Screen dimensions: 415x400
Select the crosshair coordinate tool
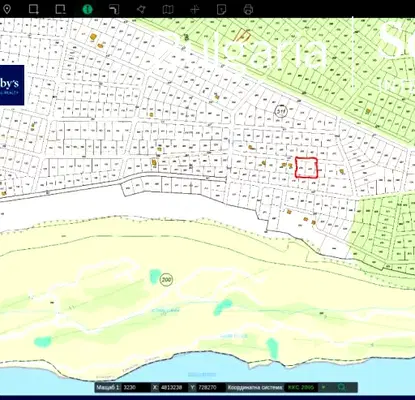195,9
